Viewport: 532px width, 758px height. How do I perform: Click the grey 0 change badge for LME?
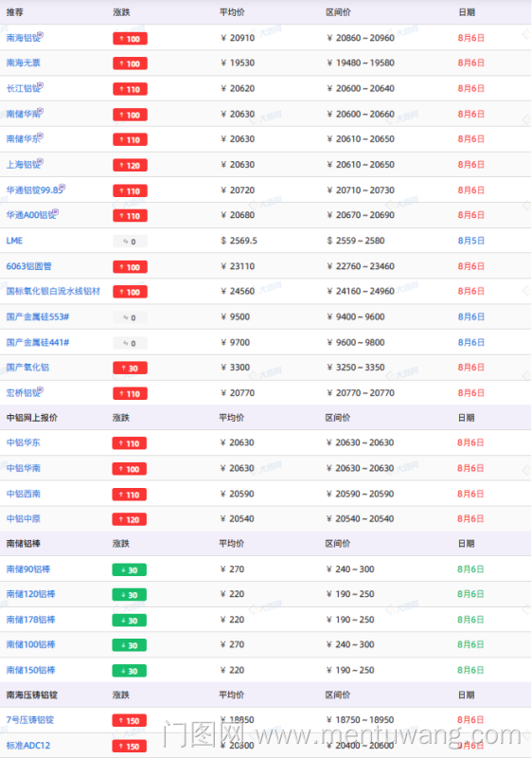point(130,242)
